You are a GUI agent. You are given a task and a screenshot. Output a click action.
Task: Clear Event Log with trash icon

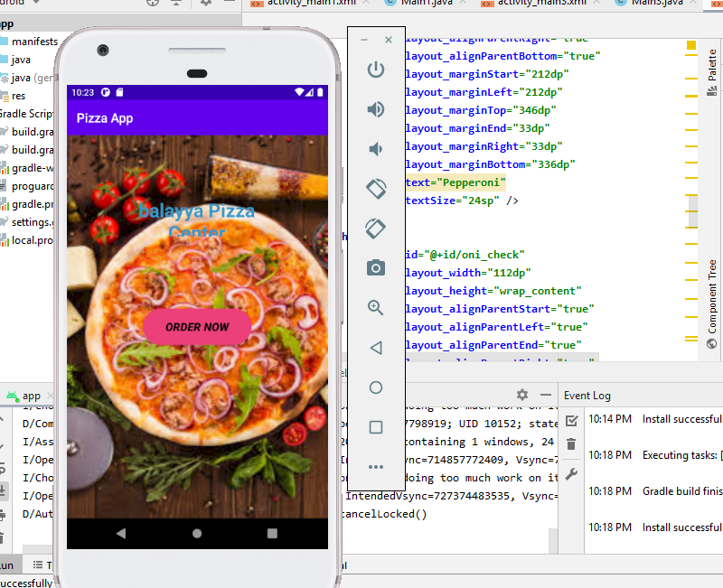(x=571, y=443)
